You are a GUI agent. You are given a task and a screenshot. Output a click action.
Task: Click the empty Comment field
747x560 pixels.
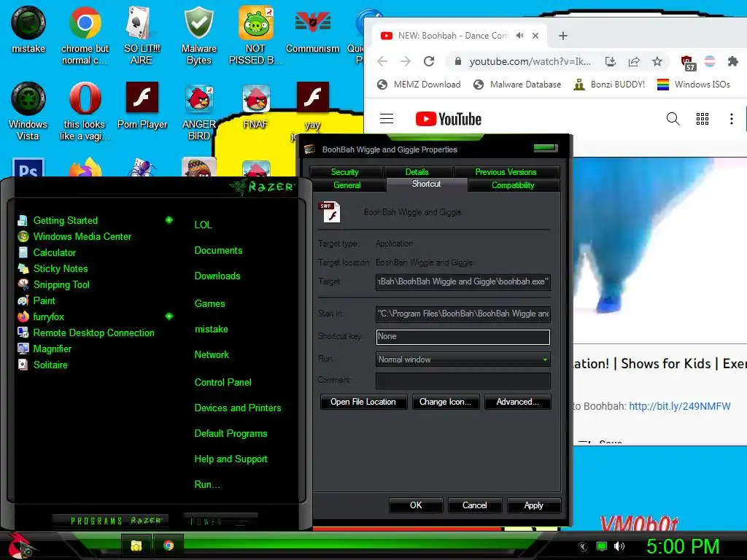[463, 381]
